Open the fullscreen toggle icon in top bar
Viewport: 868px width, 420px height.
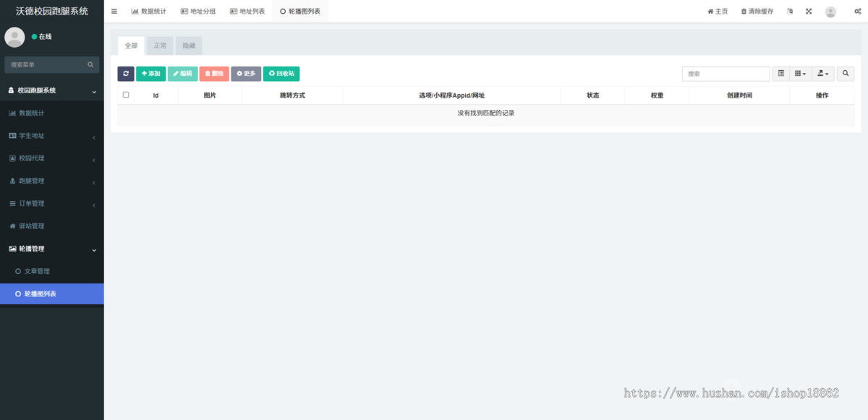pos(808,11)
